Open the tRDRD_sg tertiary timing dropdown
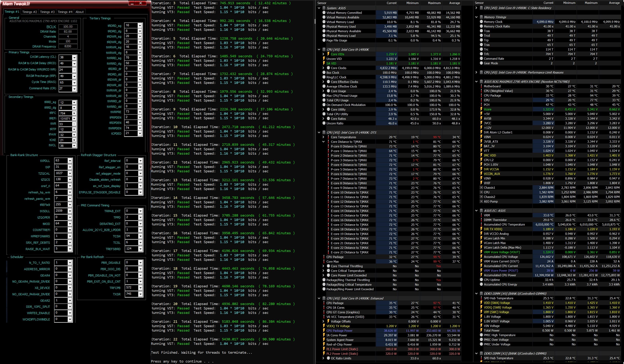The height and width of the screenshot is (364, 624). pyautogui.click(x=140, y=25)
